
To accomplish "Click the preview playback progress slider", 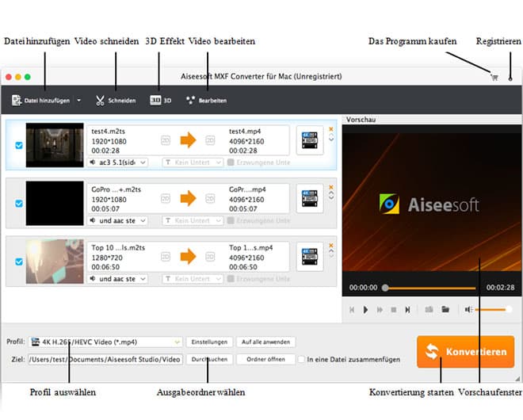I will (x=429, y=288).
